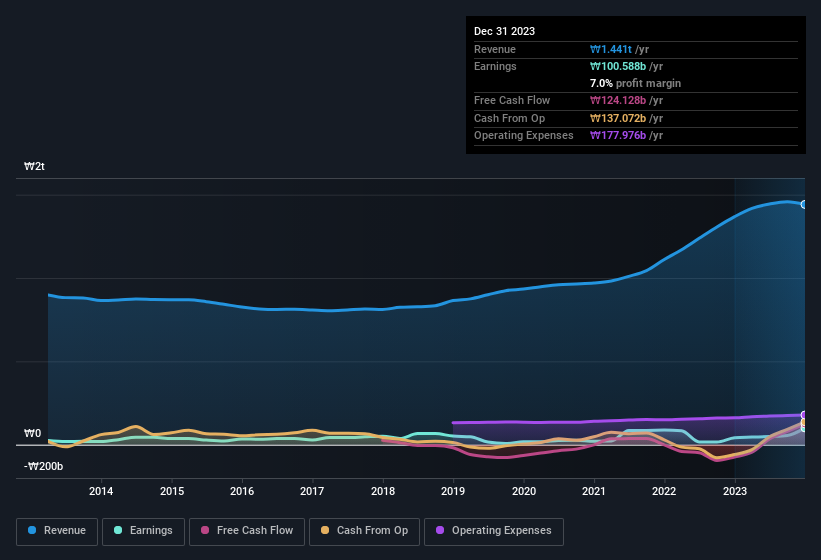Viewport: 821px width, 560px height.
Task: Toggle the Free Cash Flow legend button
Action: pyautogui.click(x=247, y=531)
